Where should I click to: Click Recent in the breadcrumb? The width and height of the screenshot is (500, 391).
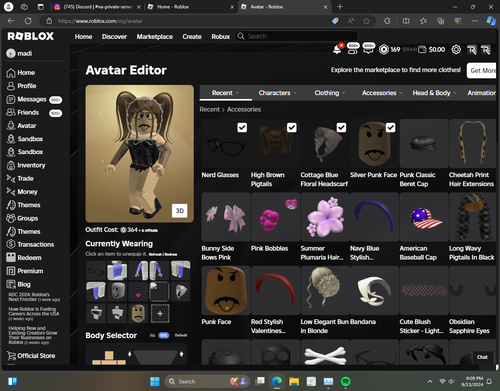pyautogui.click(x=210, y=109)
